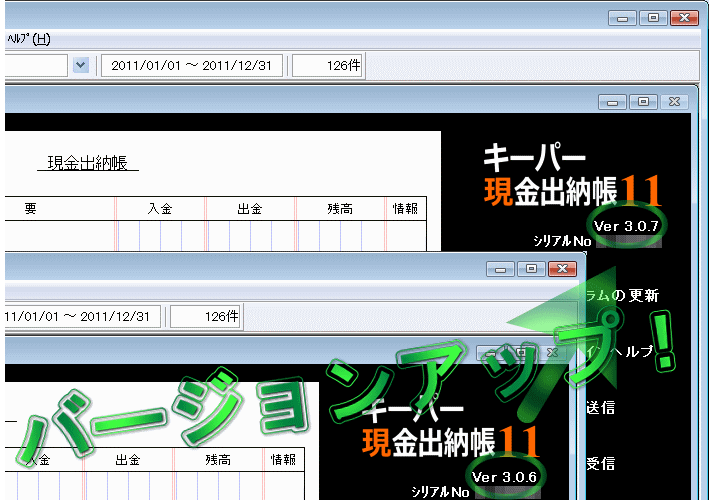Close the Ver 3.0.6 application window
Screen dimensions: 709x501
[562, 269]
